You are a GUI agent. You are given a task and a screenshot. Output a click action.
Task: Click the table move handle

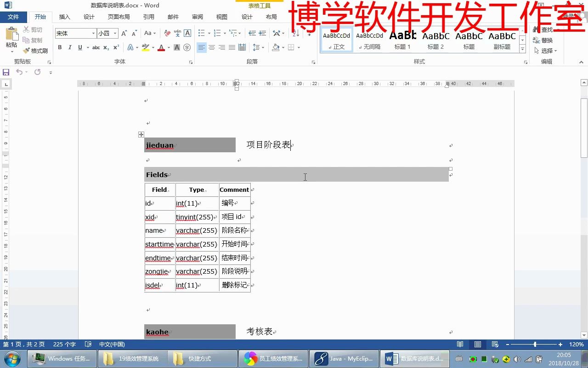coord(141,135)
